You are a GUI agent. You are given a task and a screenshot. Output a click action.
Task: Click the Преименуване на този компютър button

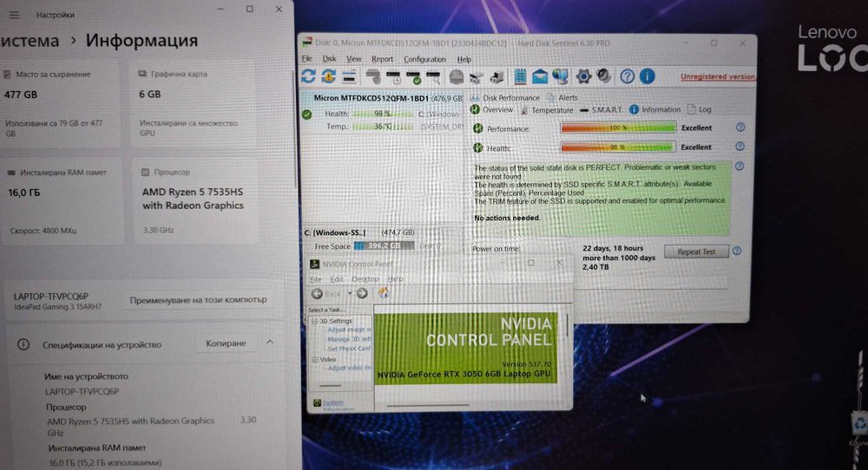tap(198, 300)
